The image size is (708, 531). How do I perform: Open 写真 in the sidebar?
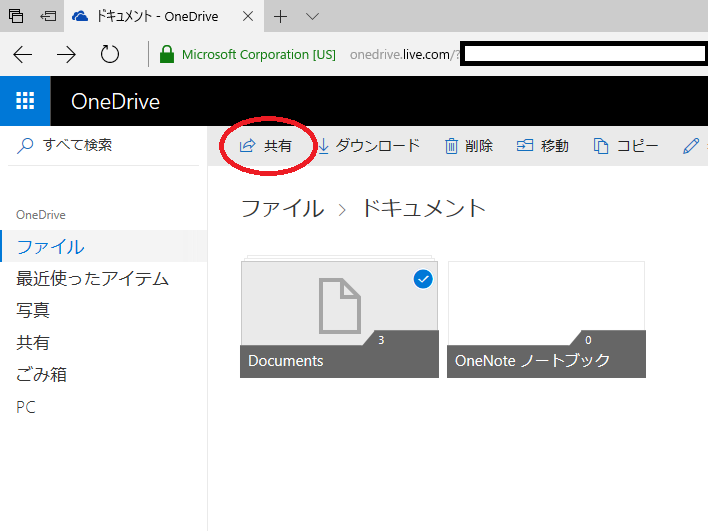pyautogui.click(x=33, y=310)
